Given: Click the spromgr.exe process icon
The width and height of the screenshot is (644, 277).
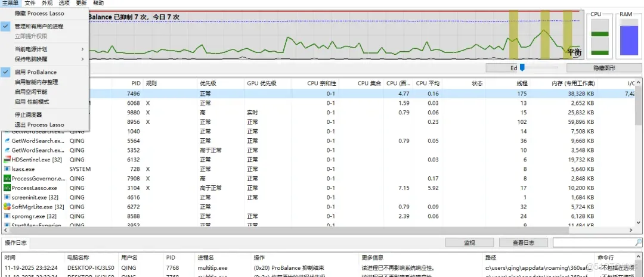Looking at the screenshot, I should [x=7, y=216].
